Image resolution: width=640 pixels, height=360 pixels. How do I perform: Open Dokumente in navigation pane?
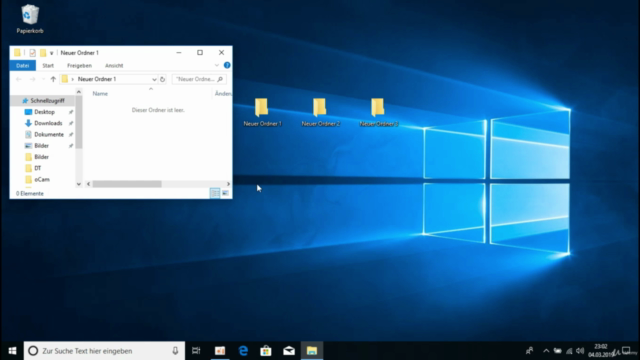[x=49, y=134]
